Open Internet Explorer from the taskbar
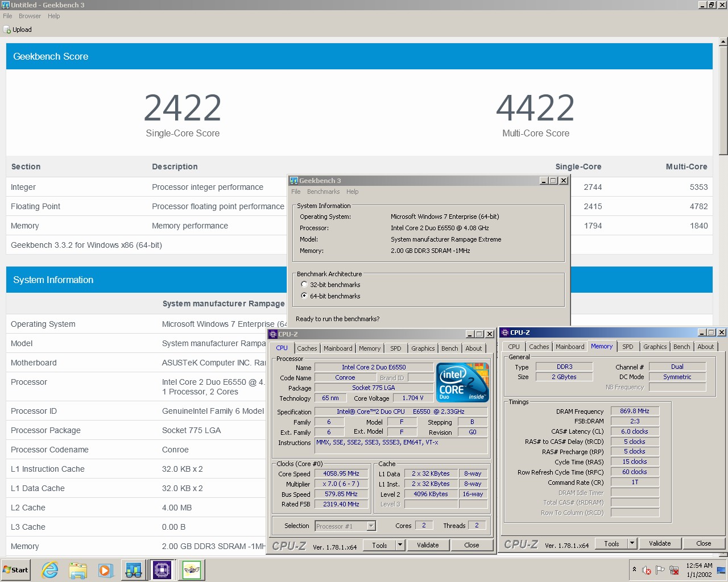The image size is (728, 582). click(50, 569)
